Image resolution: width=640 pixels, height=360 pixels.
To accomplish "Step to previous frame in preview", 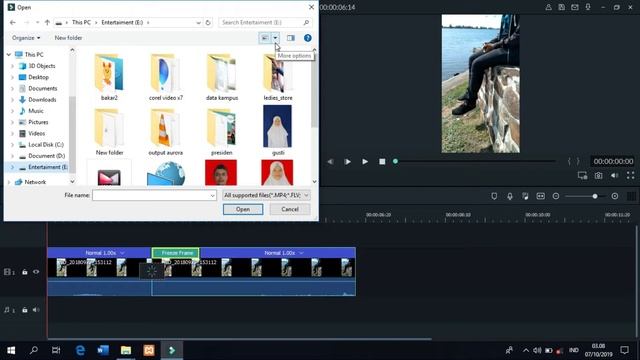I will (330, 162).
